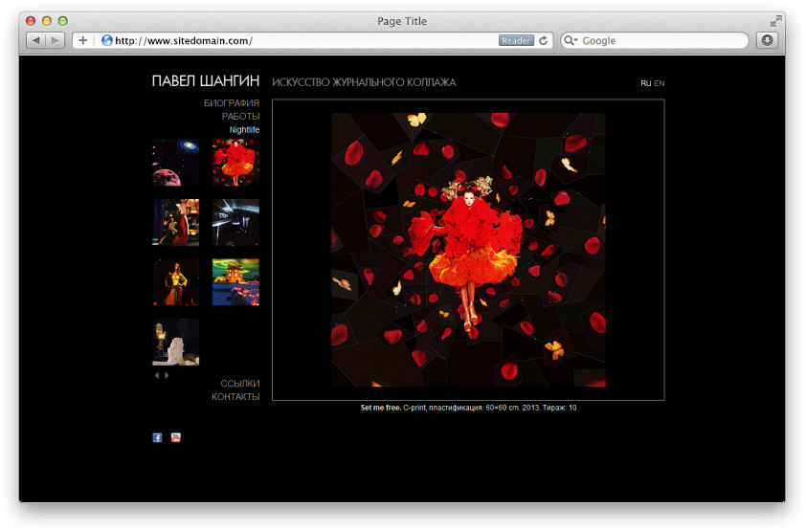The height and width of the screenshot is (532, 806).
Task: Open the space planet galaxy thumbnail
Action: tap(176, 163)
